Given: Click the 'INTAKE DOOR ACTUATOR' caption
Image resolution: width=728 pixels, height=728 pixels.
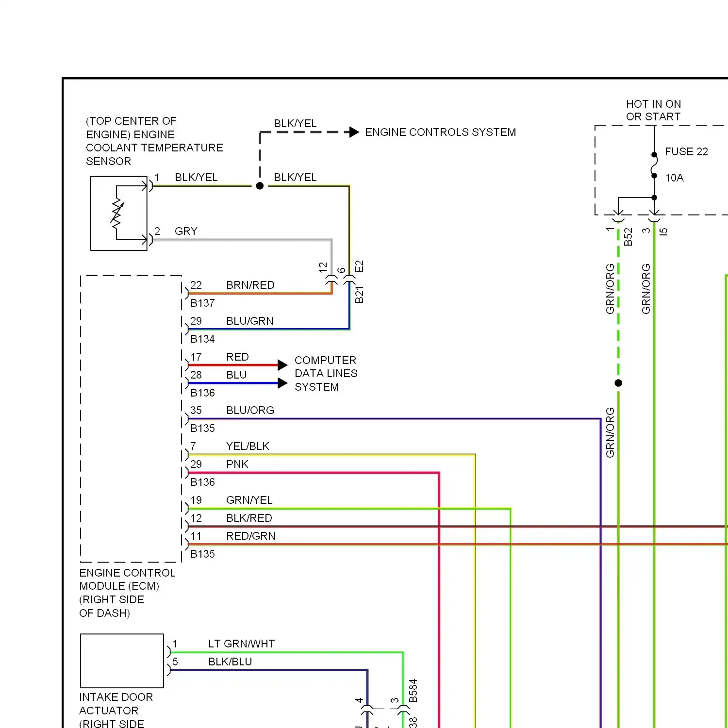Looking at the screenshot, I should point(116,710).
